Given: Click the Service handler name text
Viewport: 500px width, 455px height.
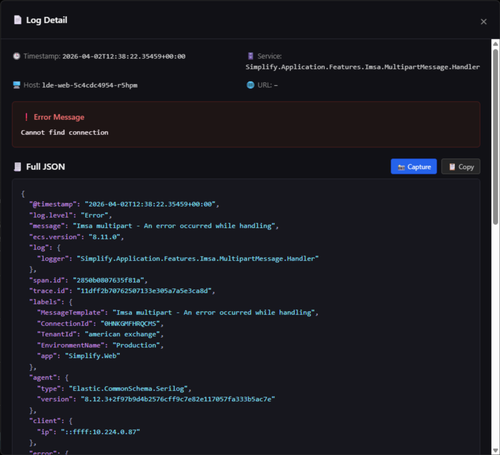Looking at the screenshot, I should pyautogui.click(x=363, y=67).
